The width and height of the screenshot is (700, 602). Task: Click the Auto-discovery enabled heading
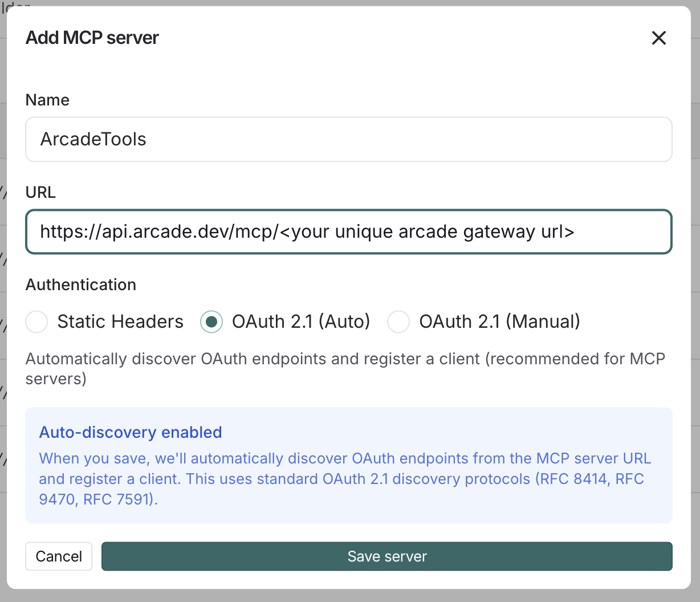130,432
